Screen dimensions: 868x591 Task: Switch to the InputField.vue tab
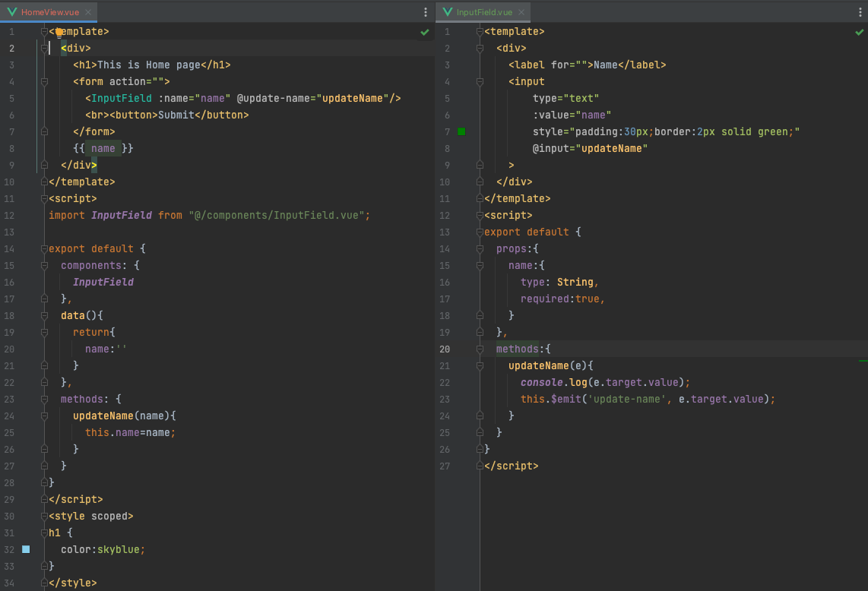[x=484, y=11]
